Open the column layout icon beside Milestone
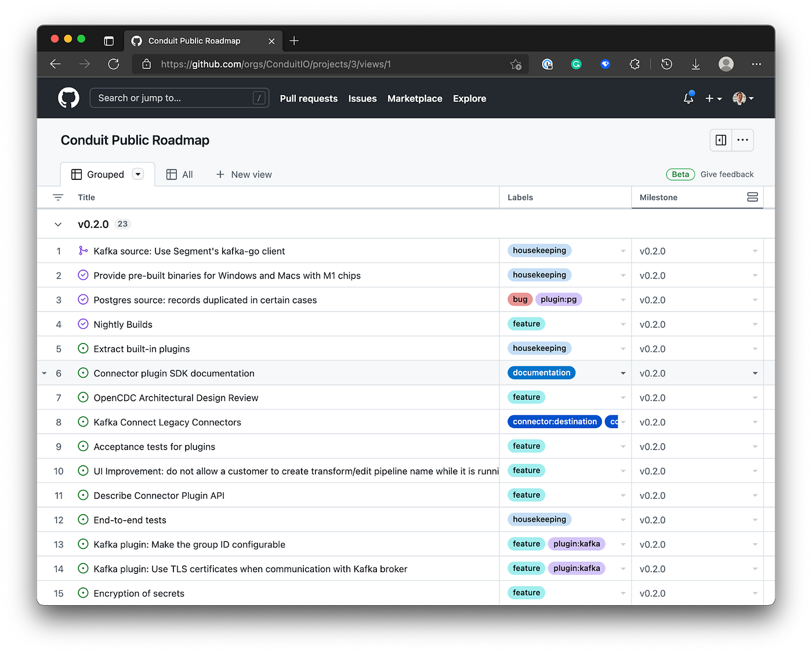The height and width of the screenshot is (654, 812). click(752, 197)
